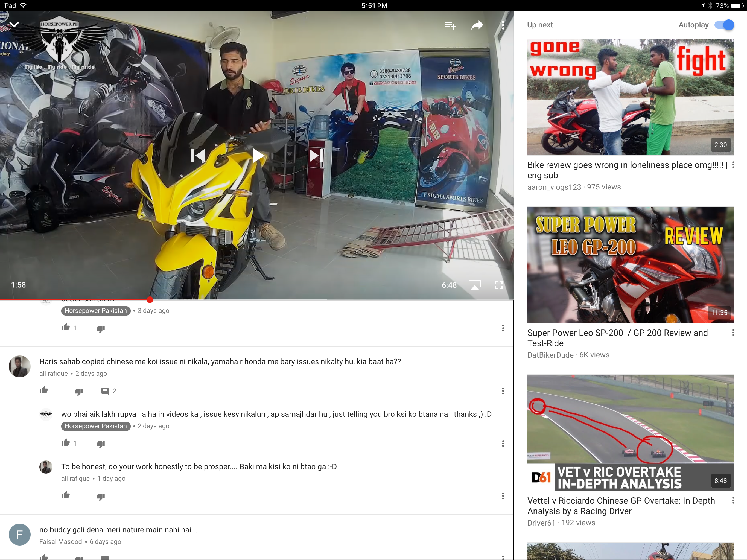Image resolution: width=747 pixels, height=560 pixels.
Task: Enter fullscreen video mode
Action: coord(498,285)
